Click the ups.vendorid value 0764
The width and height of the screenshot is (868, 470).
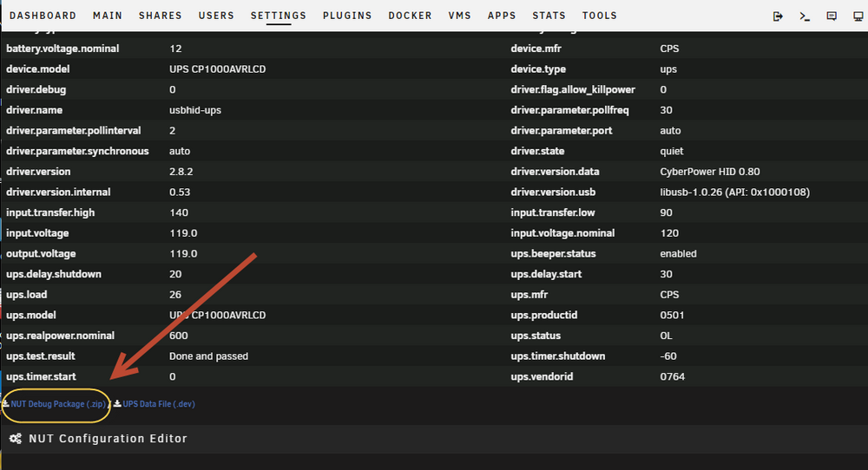tap(672, 376)
